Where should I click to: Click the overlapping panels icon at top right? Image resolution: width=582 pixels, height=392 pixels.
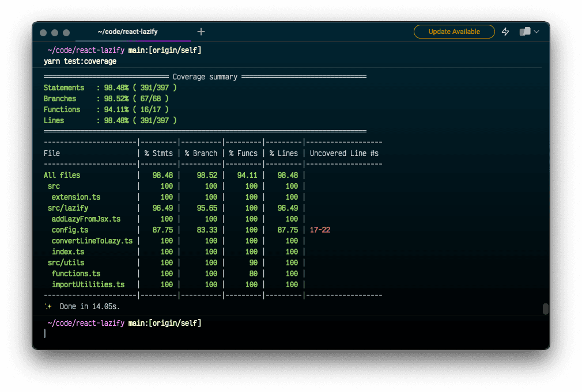[524, 32]
